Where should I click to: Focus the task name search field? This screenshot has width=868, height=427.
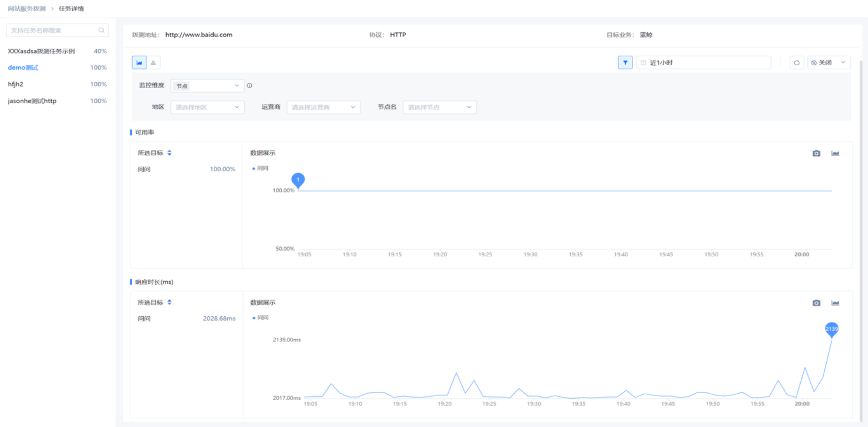[x=57, y=30]
